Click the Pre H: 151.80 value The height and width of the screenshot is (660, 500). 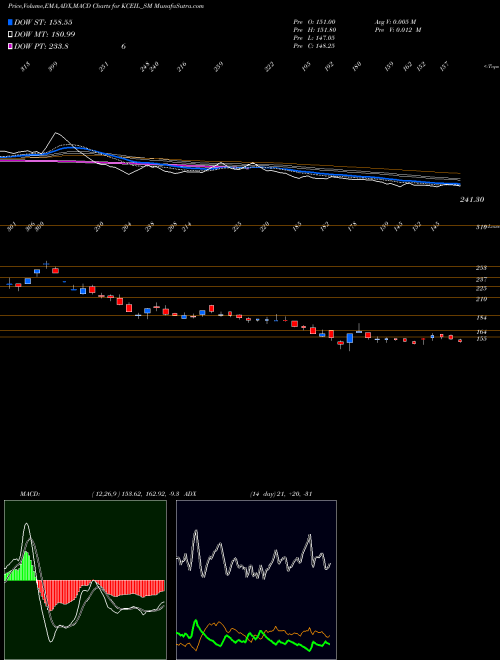[314, 30]
